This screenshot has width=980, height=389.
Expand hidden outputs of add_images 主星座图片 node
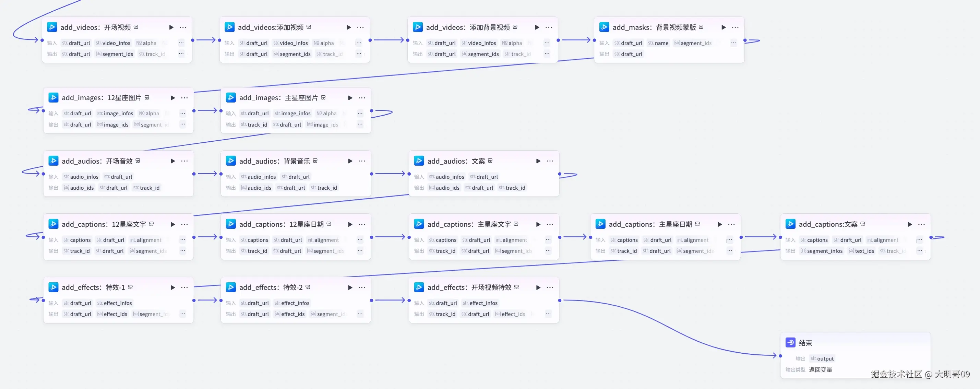point(360,125)
